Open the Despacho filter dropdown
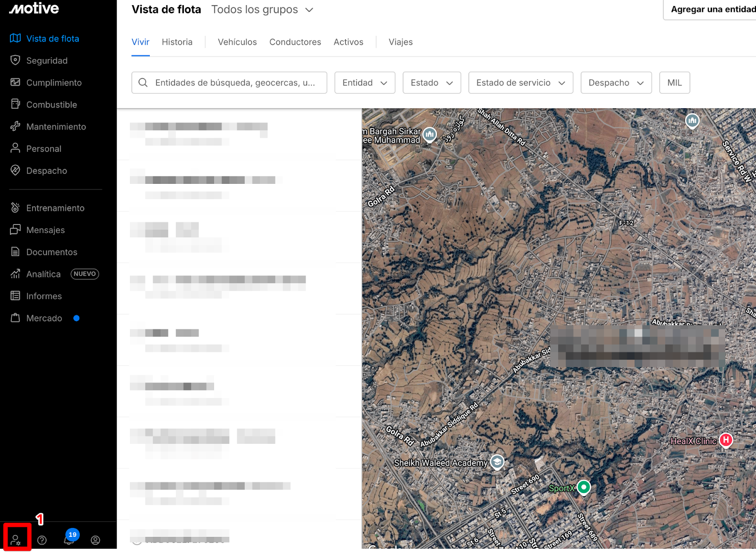The image size is (756, 552). 616,83
